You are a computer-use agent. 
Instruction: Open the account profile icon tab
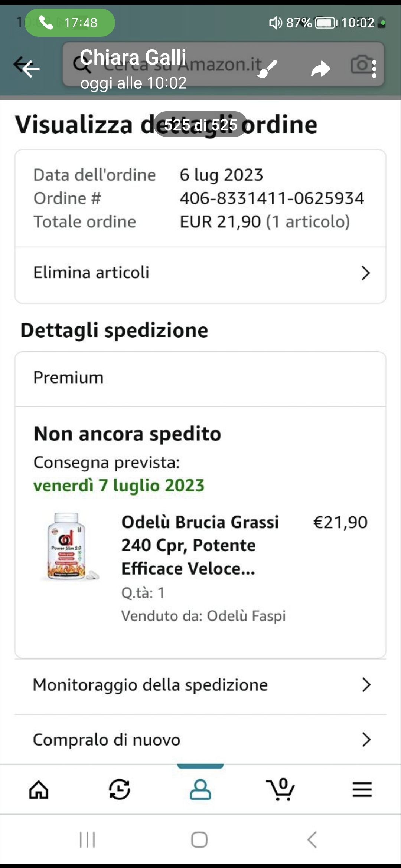pos(200,789)
